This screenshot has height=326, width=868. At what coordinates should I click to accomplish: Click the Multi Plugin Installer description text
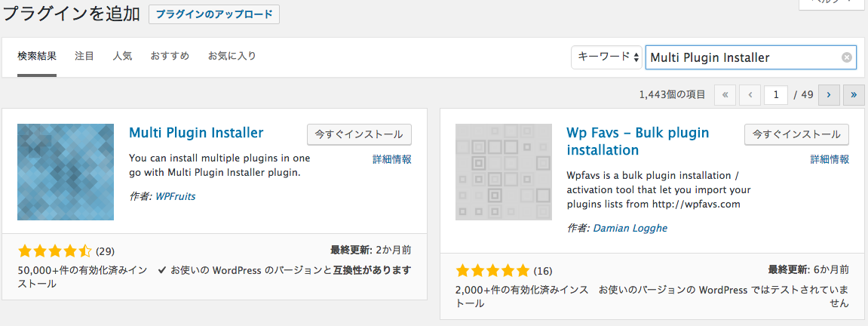click(x=219, y=165)
